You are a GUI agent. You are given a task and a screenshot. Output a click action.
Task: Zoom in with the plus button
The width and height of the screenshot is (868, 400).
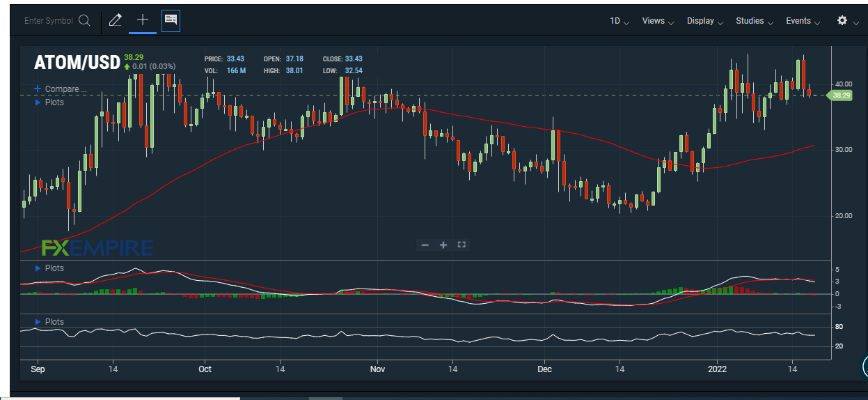pos(443,245)
